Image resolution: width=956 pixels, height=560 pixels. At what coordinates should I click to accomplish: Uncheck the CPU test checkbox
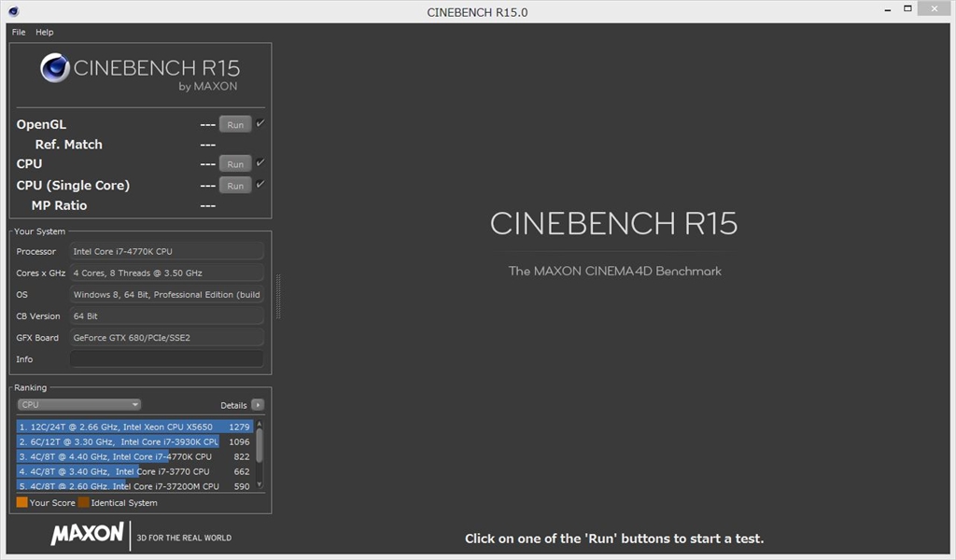(x=260, y=162)
